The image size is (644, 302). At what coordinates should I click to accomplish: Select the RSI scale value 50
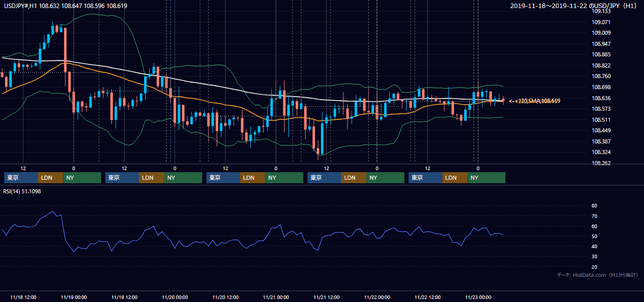594,236
